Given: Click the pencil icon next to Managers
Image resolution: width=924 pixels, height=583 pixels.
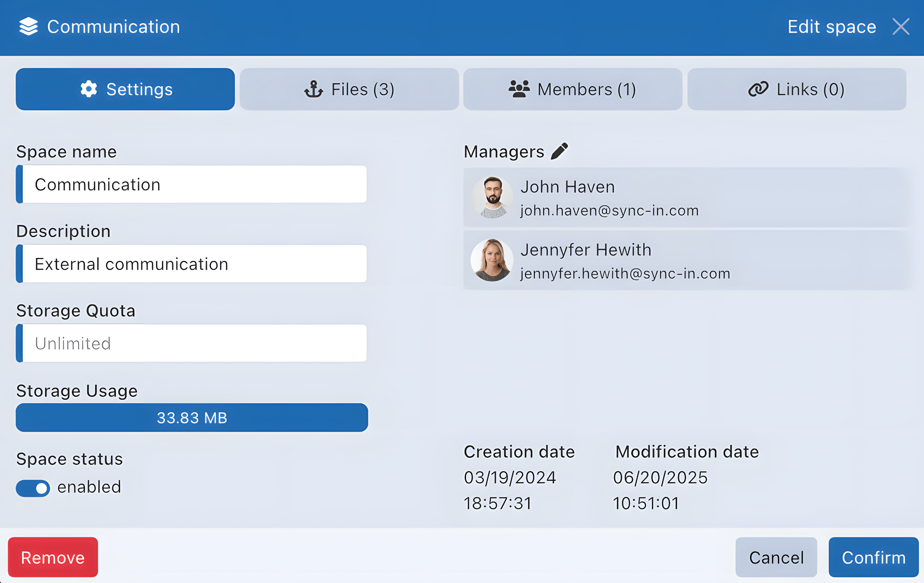Looking at the screenshot, I should tap(559, 151).
